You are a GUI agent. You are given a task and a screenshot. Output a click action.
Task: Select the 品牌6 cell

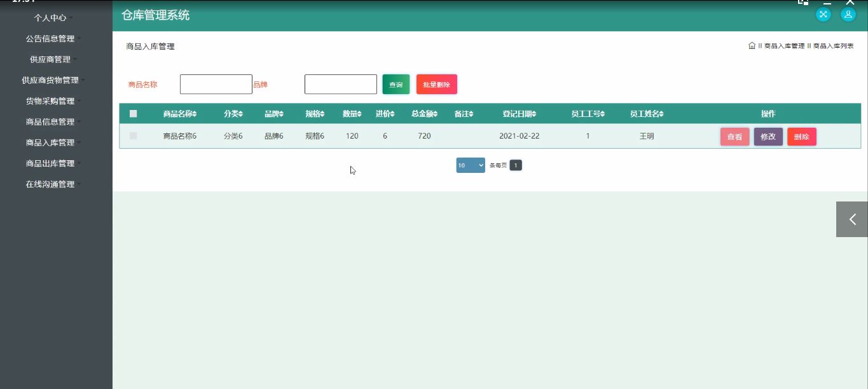pyautogui.click(x=274, y=136)
